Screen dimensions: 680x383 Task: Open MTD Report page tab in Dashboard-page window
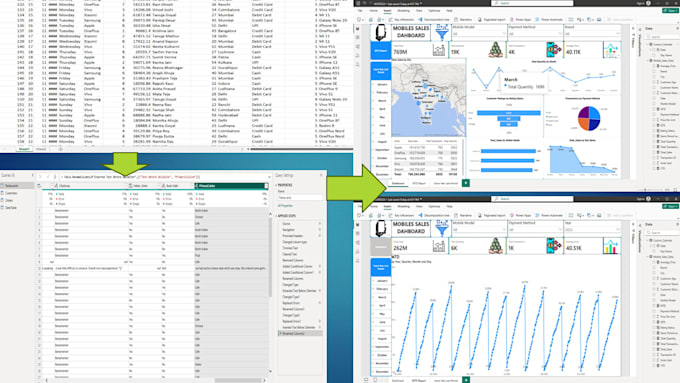[x=419, y=183]
